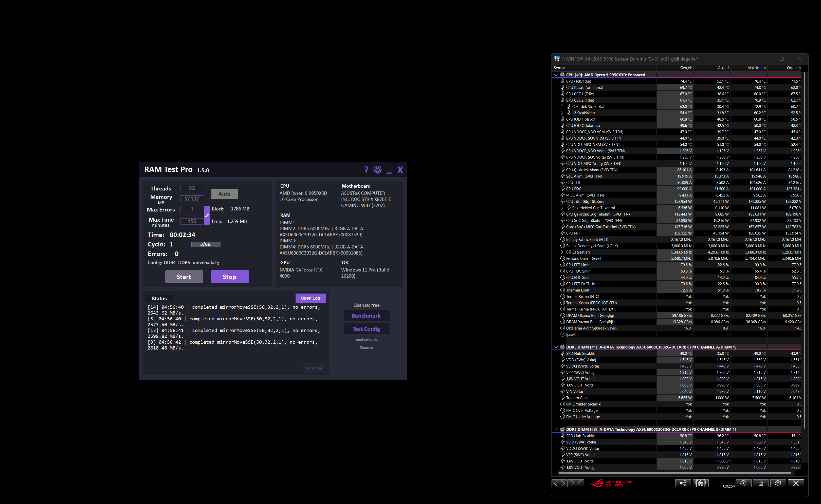Screen dimensions: 821x504
Task: Click the Auto threads/memory button
Action: click(x=224, y=194)
